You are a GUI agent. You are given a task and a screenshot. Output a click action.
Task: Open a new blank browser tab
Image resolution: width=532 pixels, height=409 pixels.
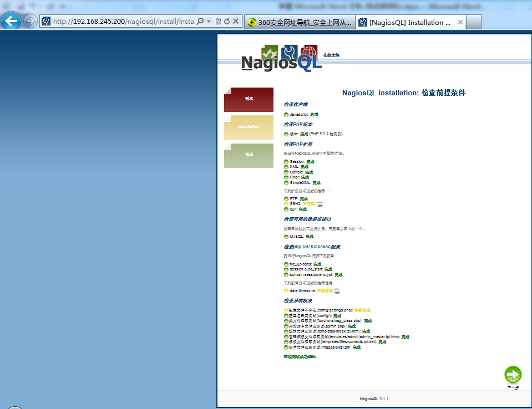tap(474, 22)
